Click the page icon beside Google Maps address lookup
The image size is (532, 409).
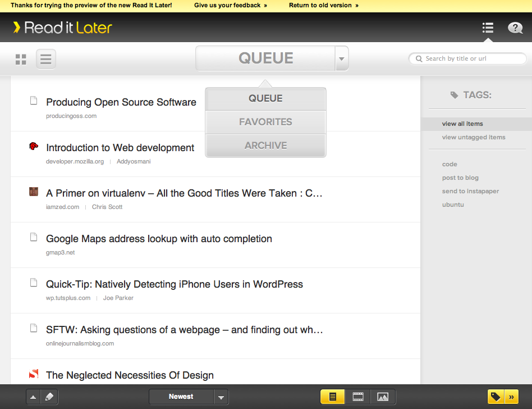click(34, 237)
